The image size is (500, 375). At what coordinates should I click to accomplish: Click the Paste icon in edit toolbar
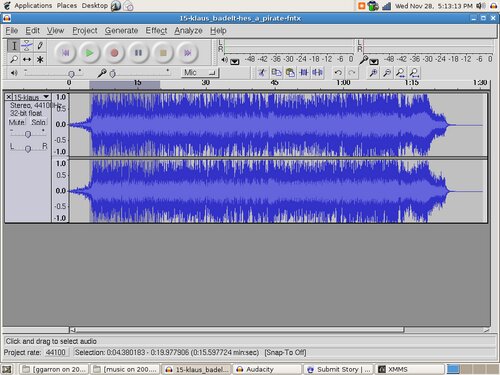pyautogui.click(x=290, y=72)
